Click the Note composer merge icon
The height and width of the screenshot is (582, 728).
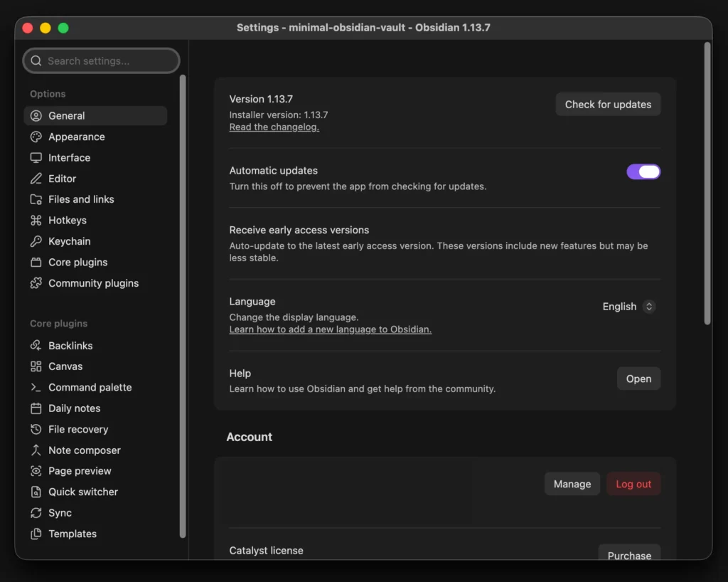[36, 450]
